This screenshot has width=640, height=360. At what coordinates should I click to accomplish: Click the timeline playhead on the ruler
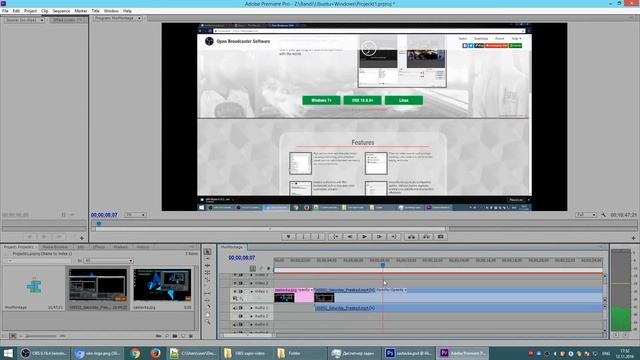[382, 265]
